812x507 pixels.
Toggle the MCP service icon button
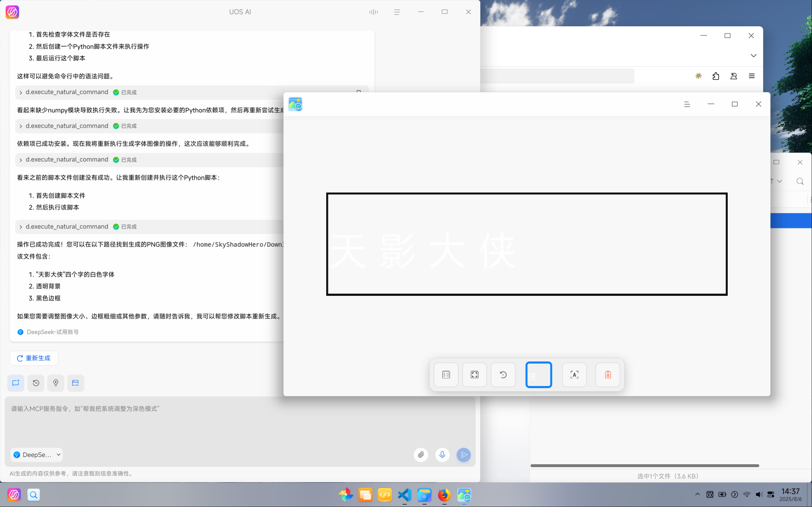pos(75,383)
